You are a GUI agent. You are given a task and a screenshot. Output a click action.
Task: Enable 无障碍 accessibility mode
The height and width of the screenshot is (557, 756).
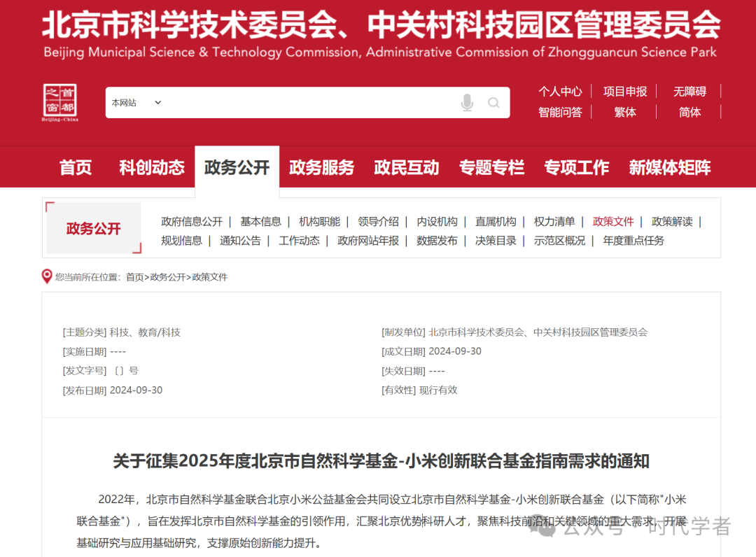pyautogui.click(x=689, y=92)
